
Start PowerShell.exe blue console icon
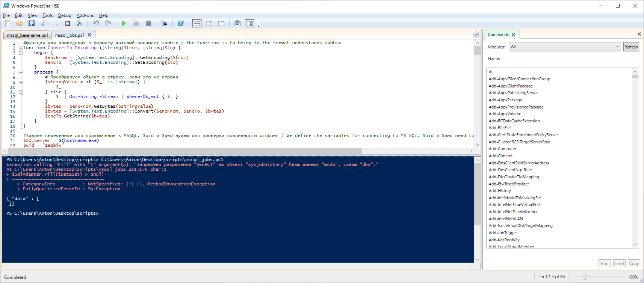click(x=181, y=23)
